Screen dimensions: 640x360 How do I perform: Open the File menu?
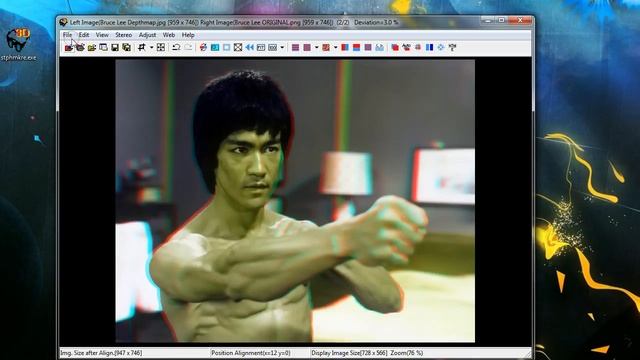click(x=67, y=35)
